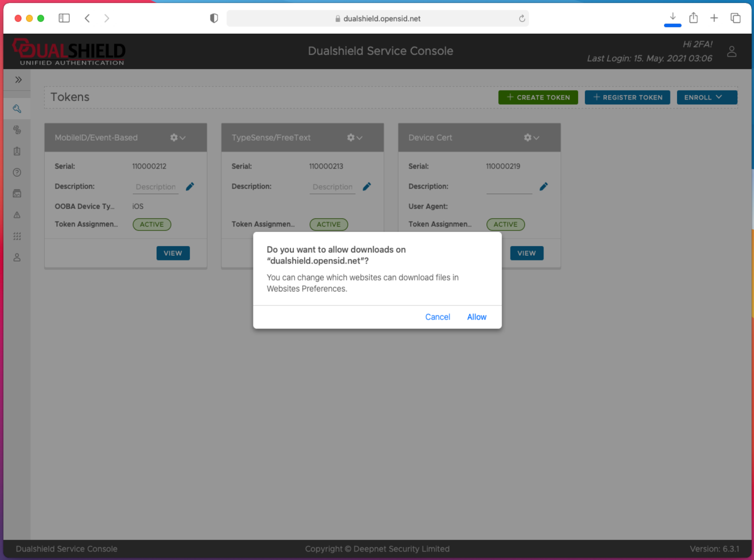Screen dimensions: 754x560
Task: Click the Safari downloads arrow icon
Action: [x=672, y=17]
